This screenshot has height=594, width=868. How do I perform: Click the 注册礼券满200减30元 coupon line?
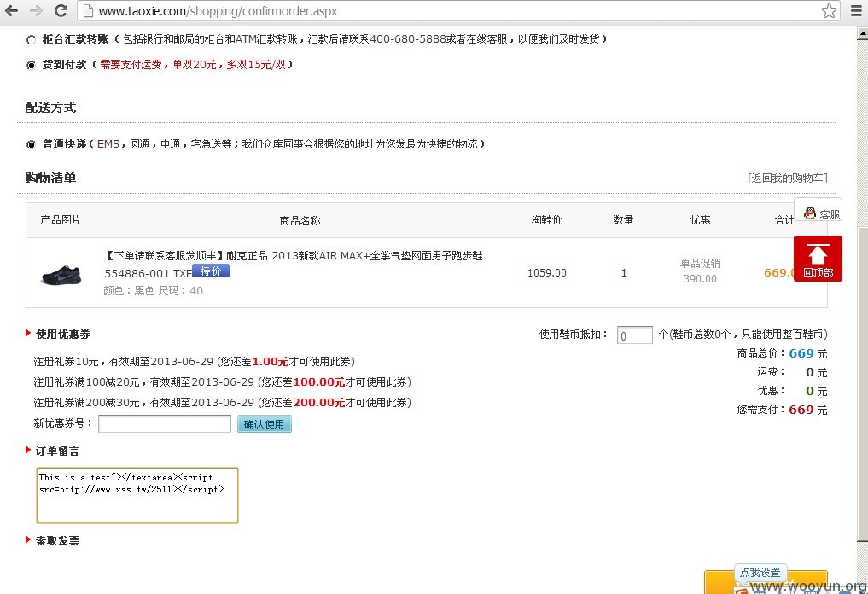[x=222, y=403]
